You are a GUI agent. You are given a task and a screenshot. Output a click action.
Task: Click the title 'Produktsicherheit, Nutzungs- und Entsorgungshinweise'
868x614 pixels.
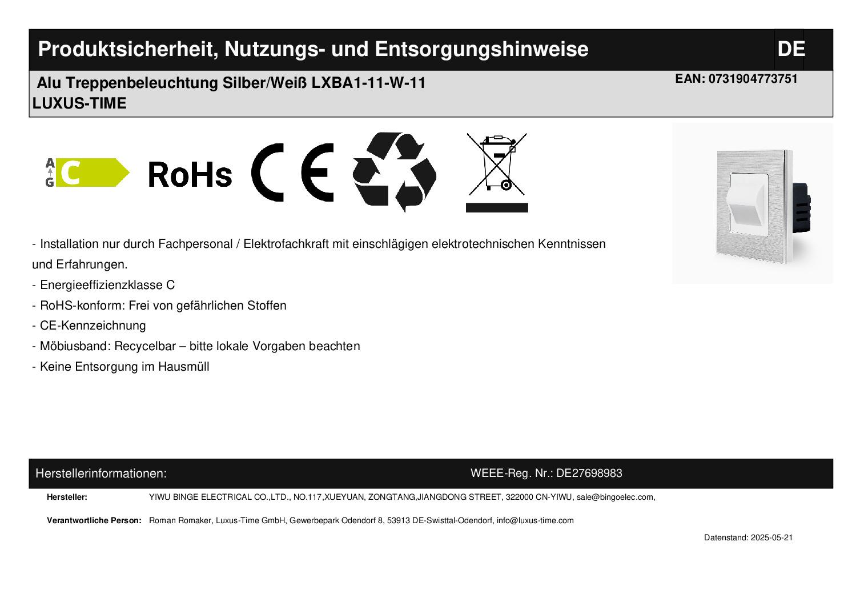(313, 49)
